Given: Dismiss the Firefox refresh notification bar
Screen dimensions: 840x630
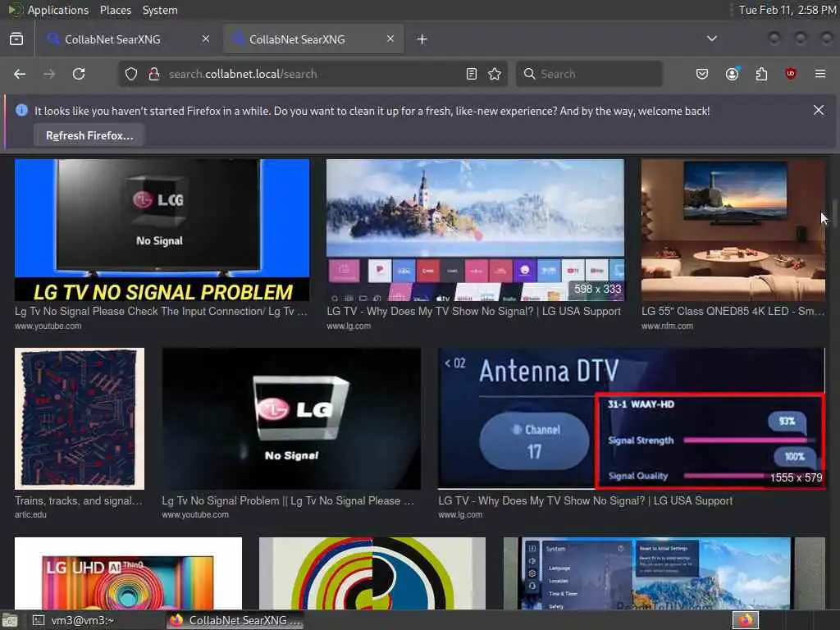Looking at the screenshot, I should coord(819,110).
